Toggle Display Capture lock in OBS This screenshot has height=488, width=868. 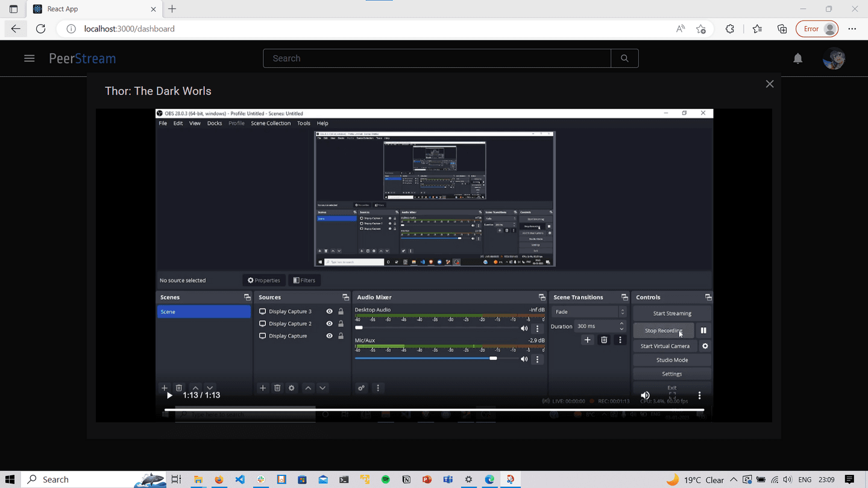[341, 336]
